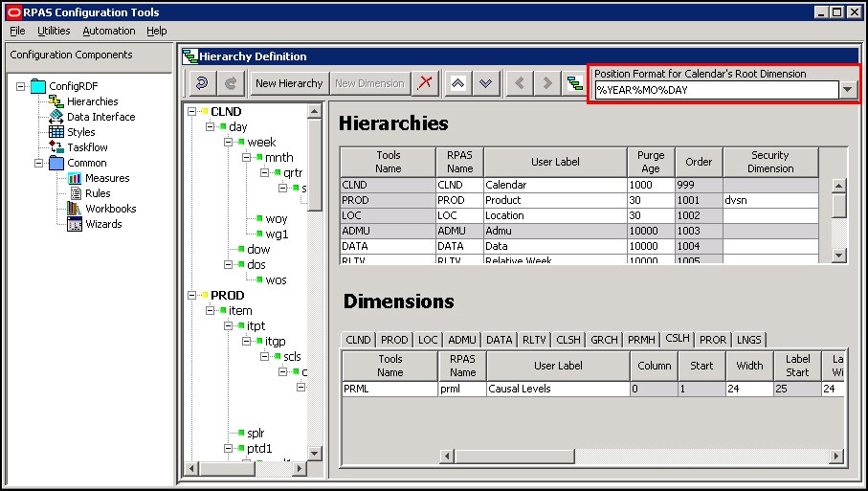Click the PRML Tools Name cell
Viewport: 868px width, 491px height.
[389, 389]
